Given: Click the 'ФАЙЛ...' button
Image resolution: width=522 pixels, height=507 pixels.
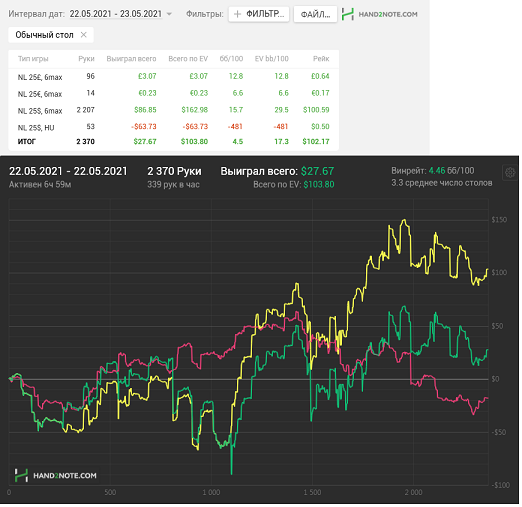Looking at the screenshot, I should coord(315,14).
